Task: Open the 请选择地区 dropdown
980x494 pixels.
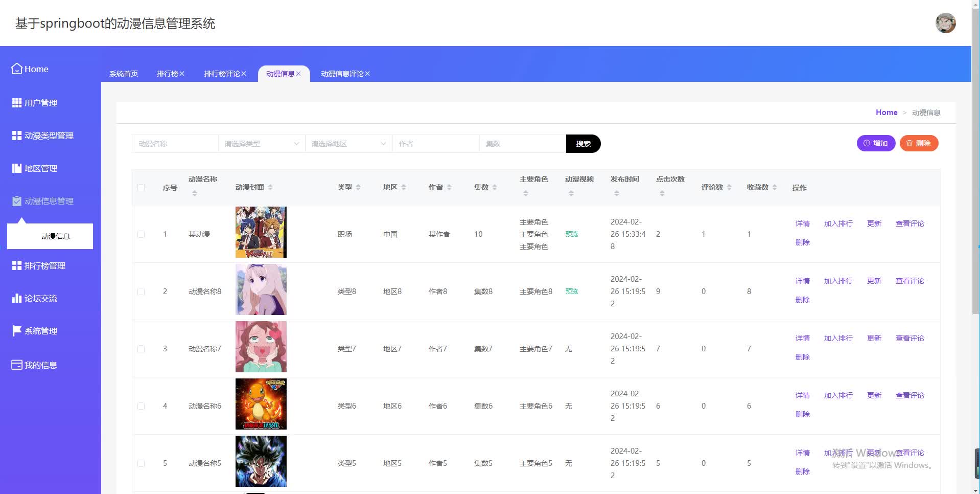Action: [x=348, y=144]
